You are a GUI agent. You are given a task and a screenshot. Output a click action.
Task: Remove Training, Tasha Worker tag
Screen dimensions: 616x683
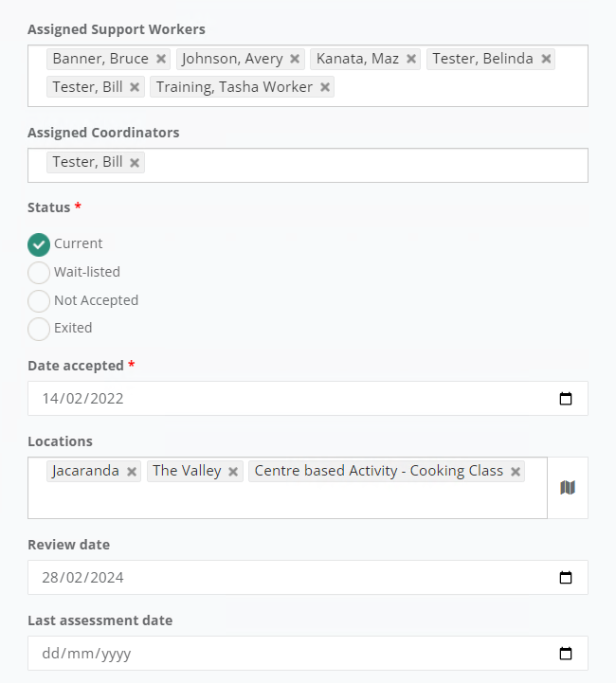tap(324, 87)
